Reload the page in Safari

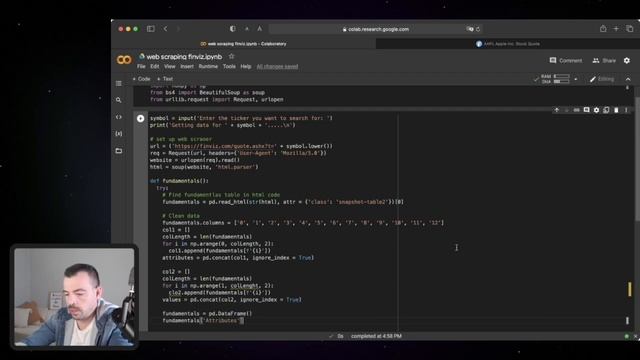coord(478,29)
